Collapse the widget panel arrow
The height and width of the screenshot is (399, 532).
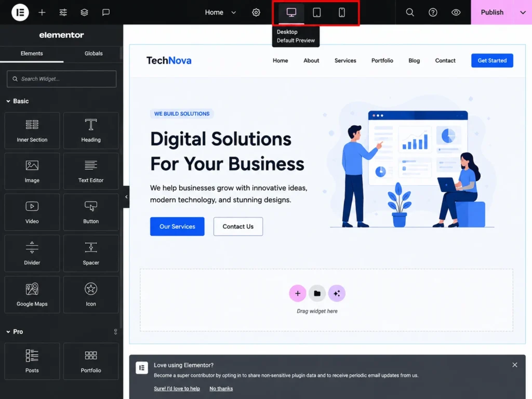(126, 197)
